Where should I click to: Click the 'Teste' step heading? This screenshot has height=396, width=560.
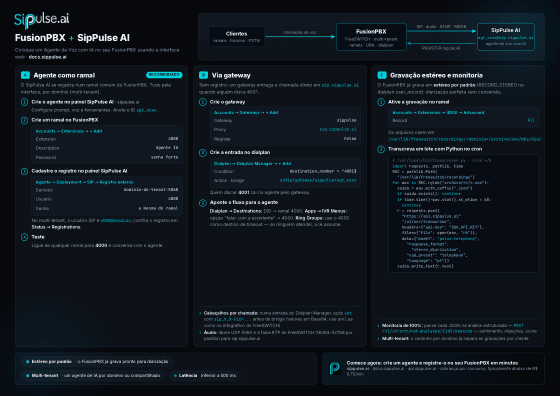38,237
